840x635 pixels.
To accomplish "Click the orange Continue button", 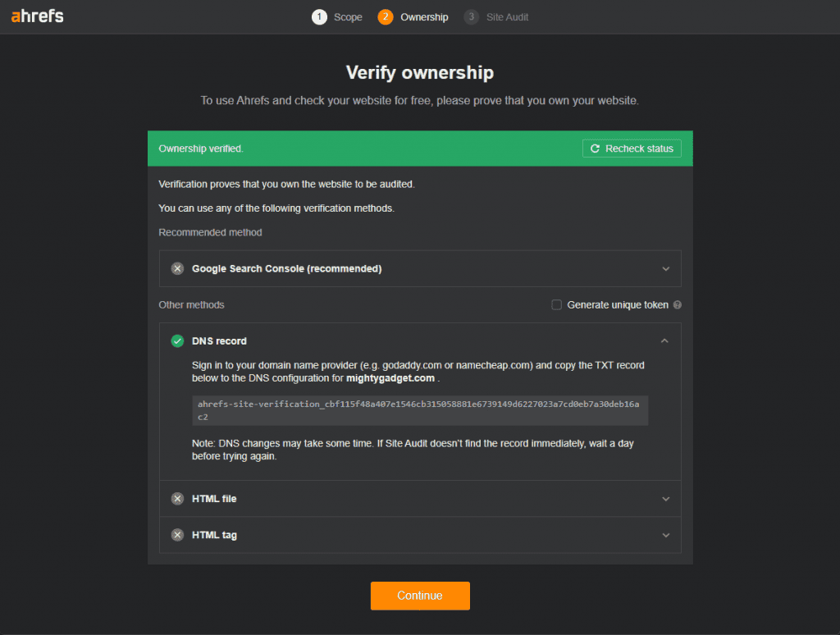I will 420,596.
